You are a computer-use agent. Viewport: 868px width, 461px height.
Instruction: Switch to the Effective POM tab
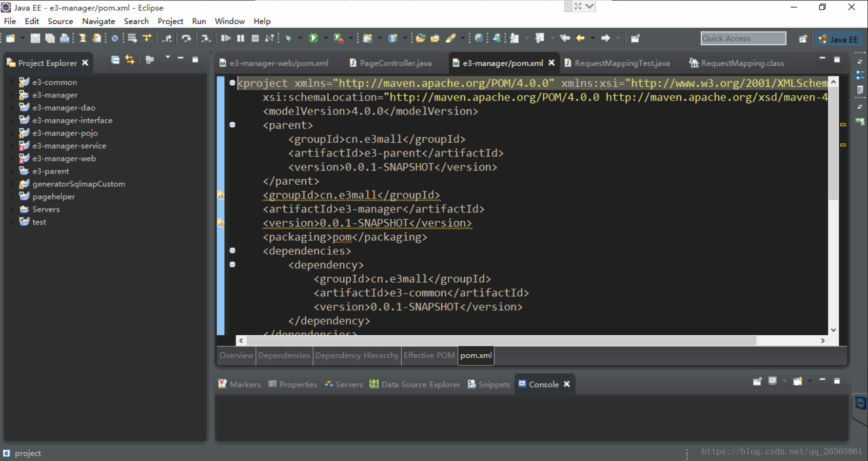(429, 355)
